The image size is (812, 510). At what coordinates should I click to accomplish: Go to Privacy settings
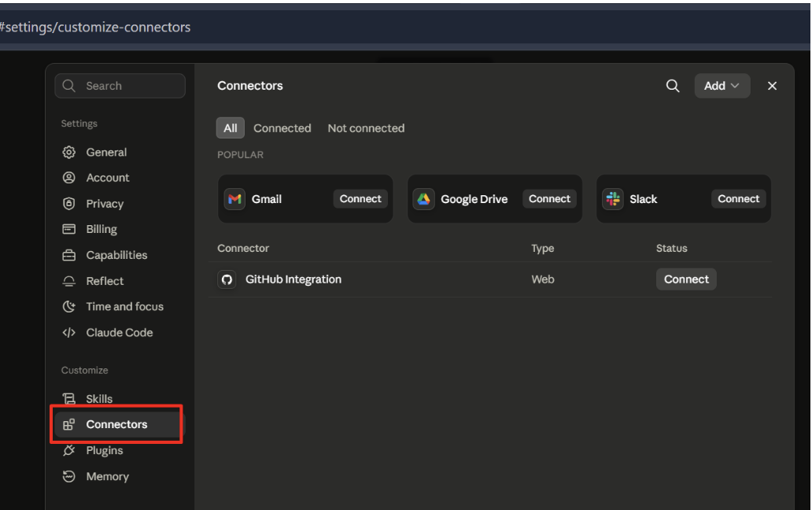pyautogui.click(x=120, y=204)
